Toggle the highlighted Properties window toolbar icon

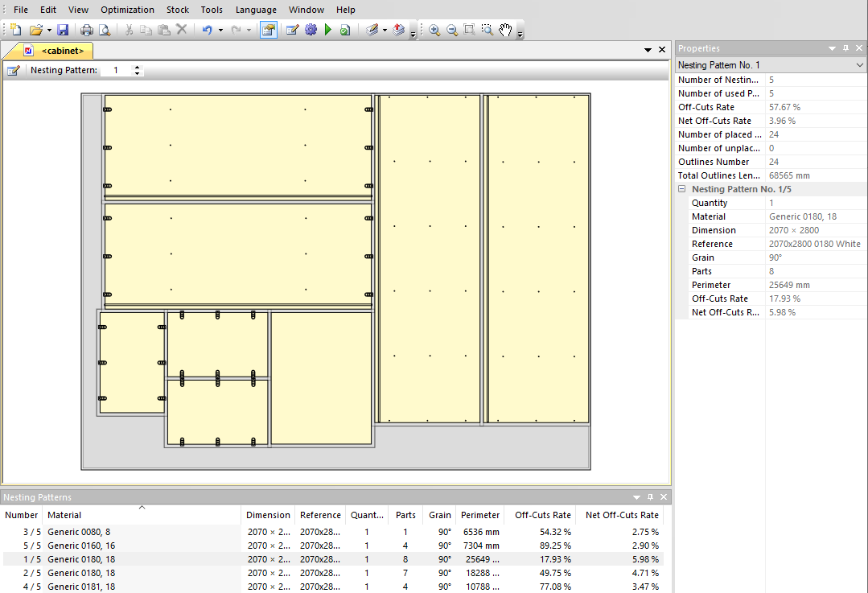point(269,30)
